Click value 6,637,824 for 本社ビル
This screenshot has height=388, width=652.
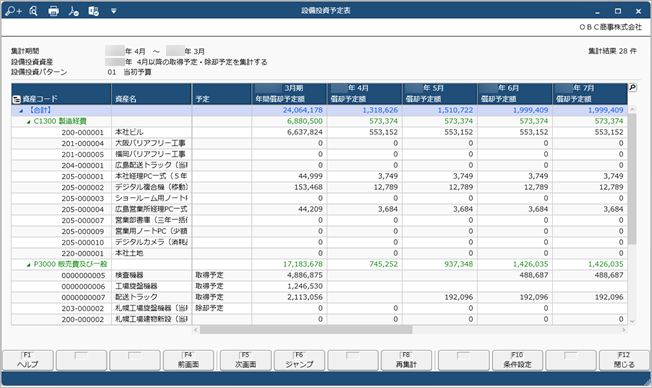pos(305,132)
